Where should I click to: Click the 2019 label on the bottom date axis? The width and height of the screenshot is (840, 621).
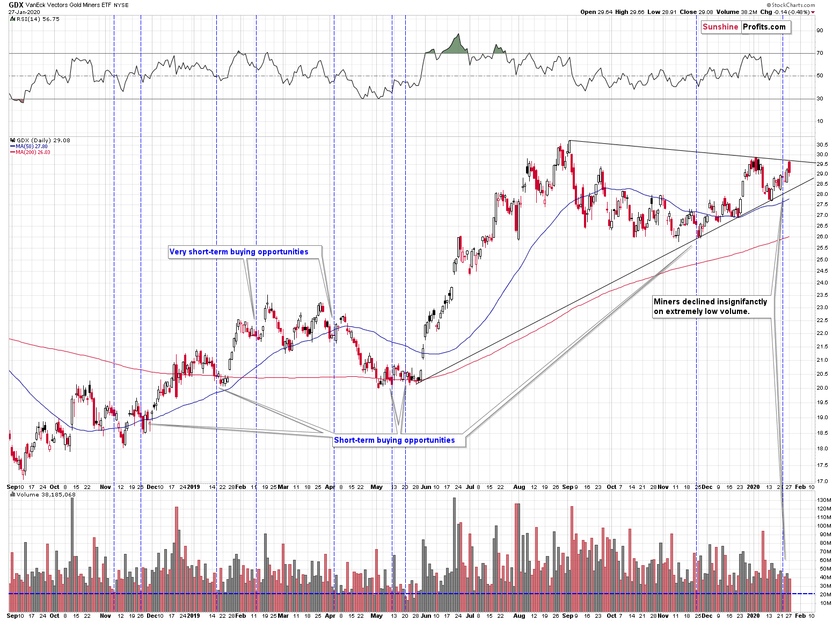coord(193,616)
